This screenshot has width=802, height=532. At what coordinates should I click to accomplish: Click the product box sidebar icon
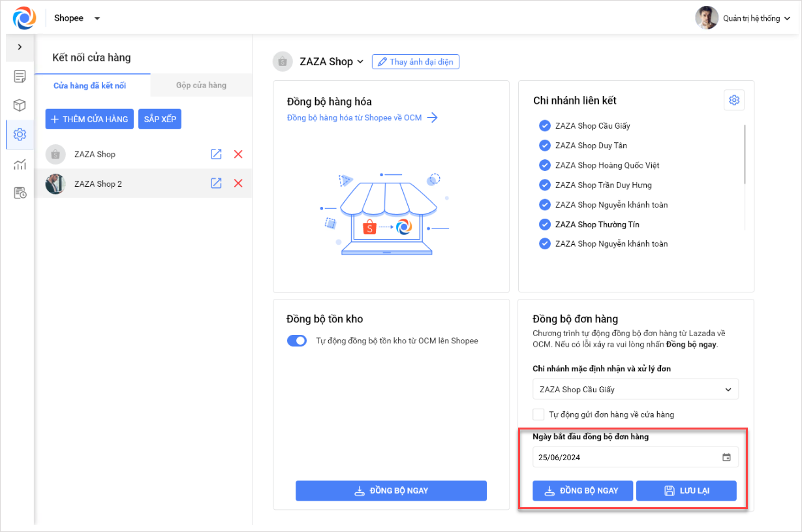[20, 105]
